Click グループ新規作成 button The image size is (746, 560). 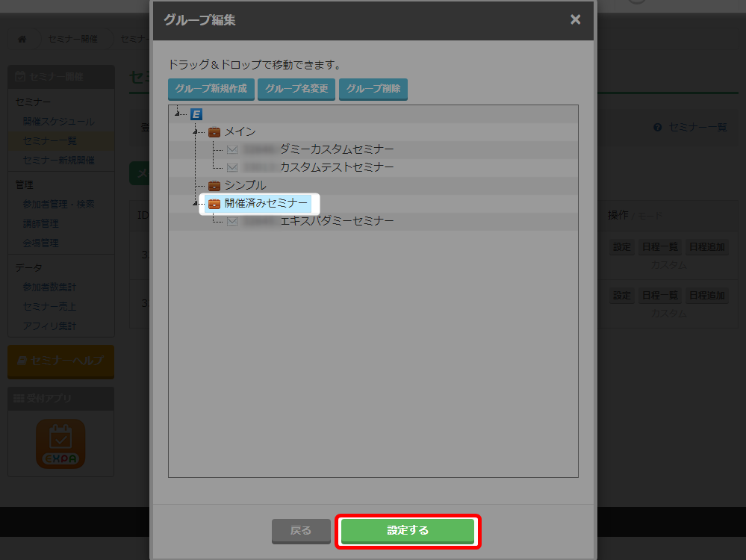pyautogui.click(x=211, y=89)
